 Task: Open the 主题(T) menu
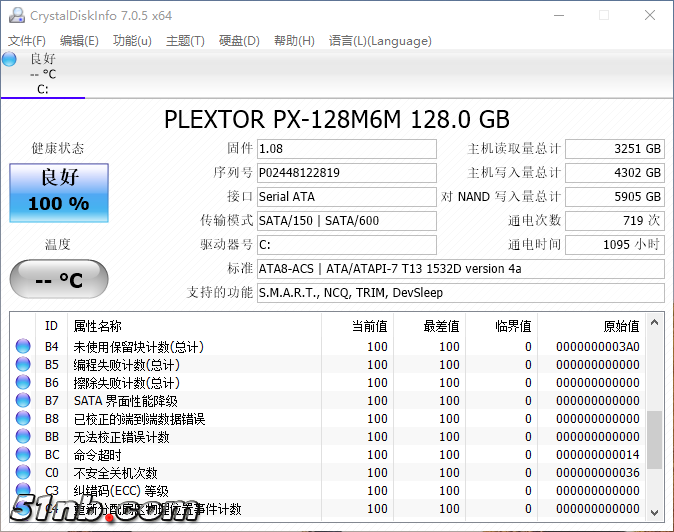pyautogui.click(x=185, y=41)
